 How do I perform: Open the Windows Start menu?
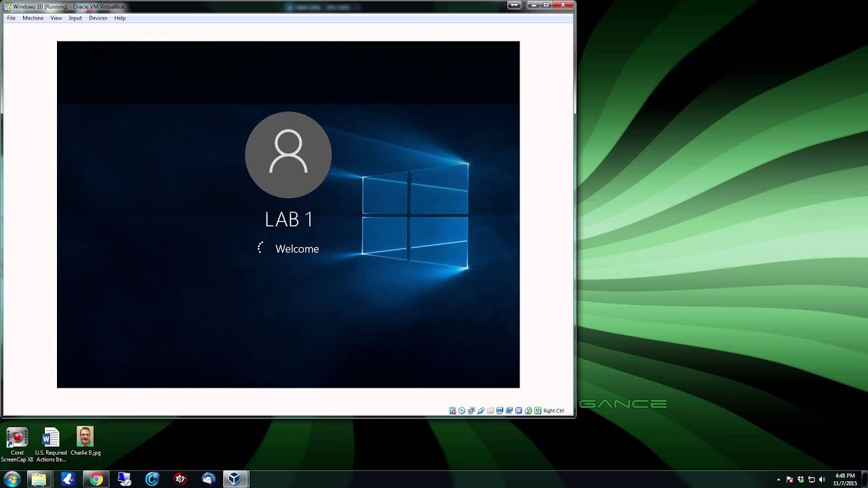click(12, 479)
